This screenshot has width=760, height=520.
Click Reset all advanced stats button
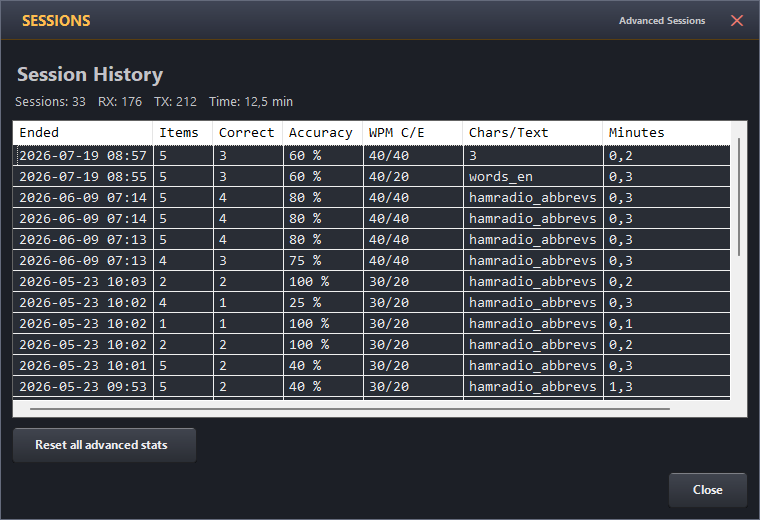[104, 445]
